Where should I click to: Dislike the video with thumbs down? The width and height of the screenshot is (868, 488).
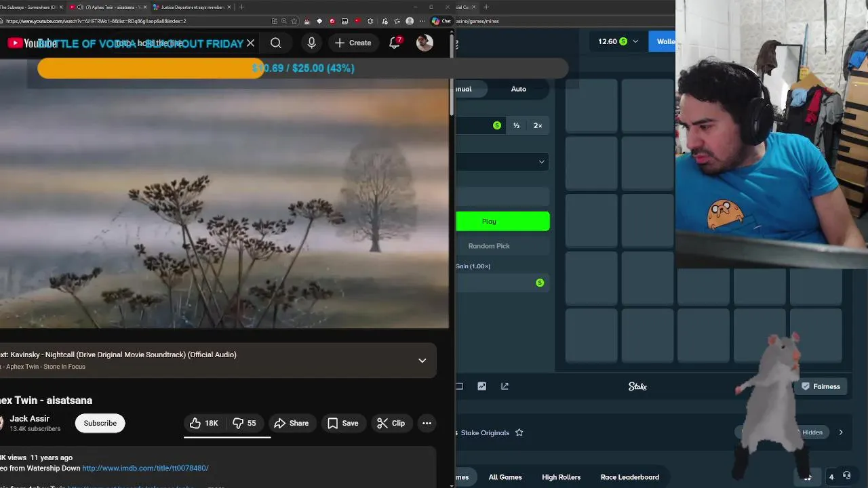point(244,423)
